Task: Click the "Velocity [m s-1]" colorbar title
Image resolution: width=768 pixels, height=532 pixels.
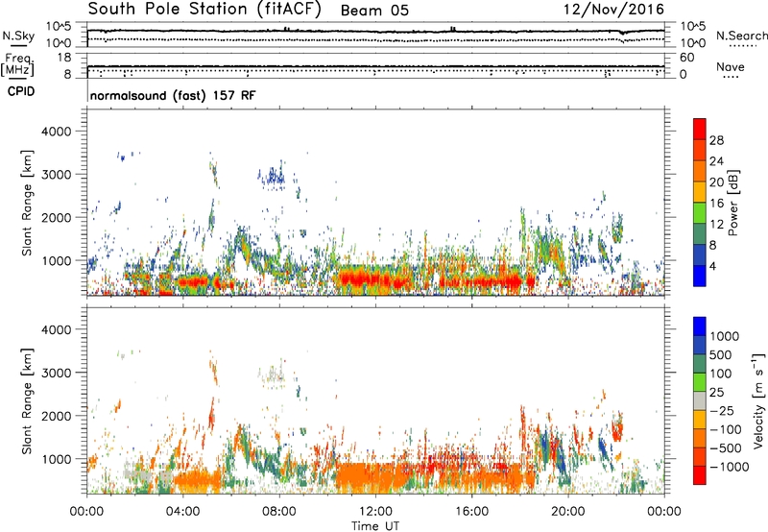Action: 758,400
